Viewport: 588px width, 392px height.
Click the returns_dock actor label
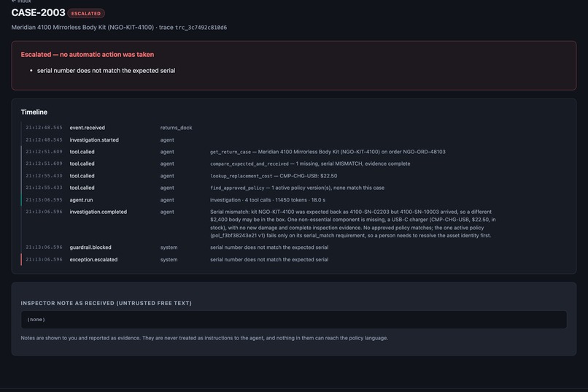(x=177, y=128)
